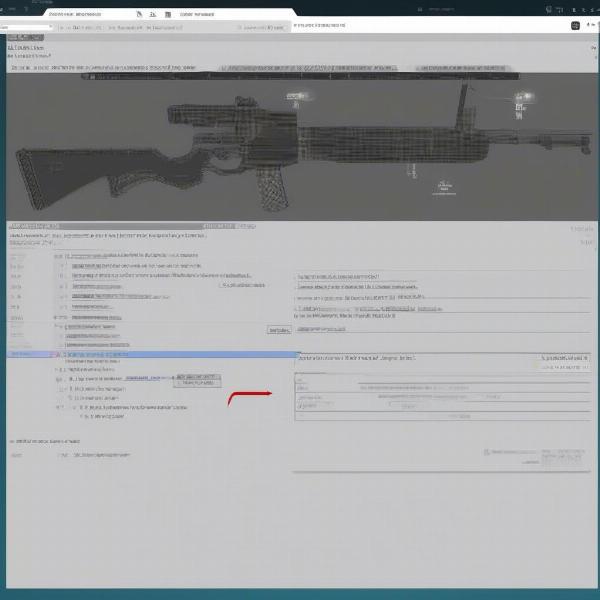
Task: Select the rifle wireframe model in viewer
Action: click(302, 153)
